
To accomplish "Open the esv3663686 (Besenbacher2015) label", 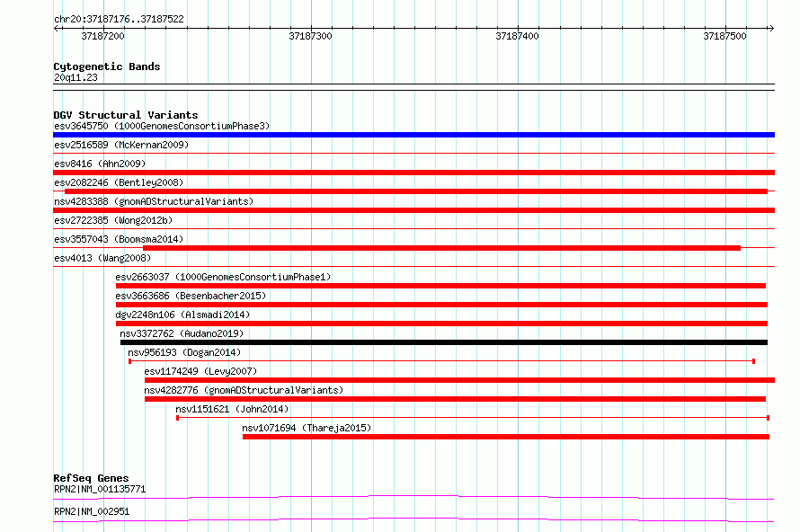I will pos(191,296).
